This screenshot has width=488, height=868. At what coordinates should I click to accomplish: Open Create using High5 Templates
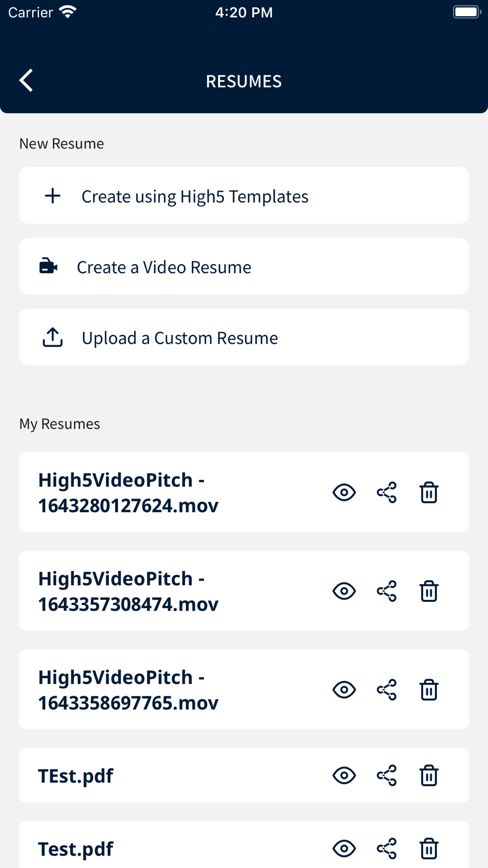195,196
